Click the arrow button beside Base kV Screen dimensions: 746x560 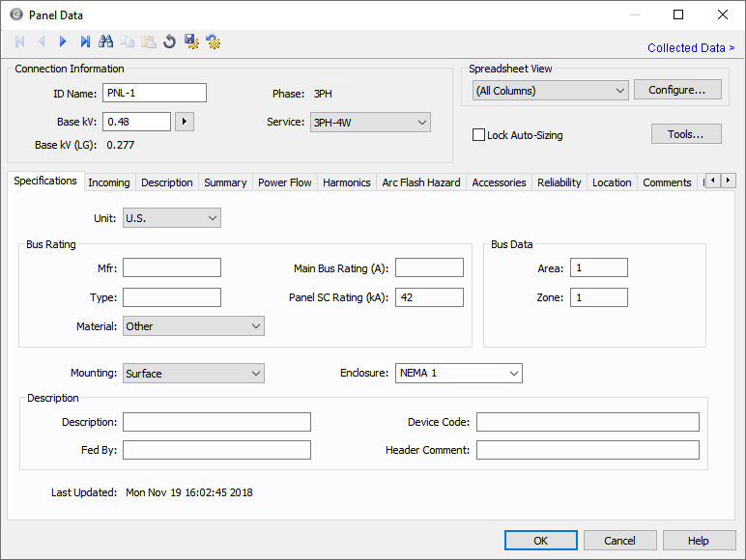[x=186, y=122]
